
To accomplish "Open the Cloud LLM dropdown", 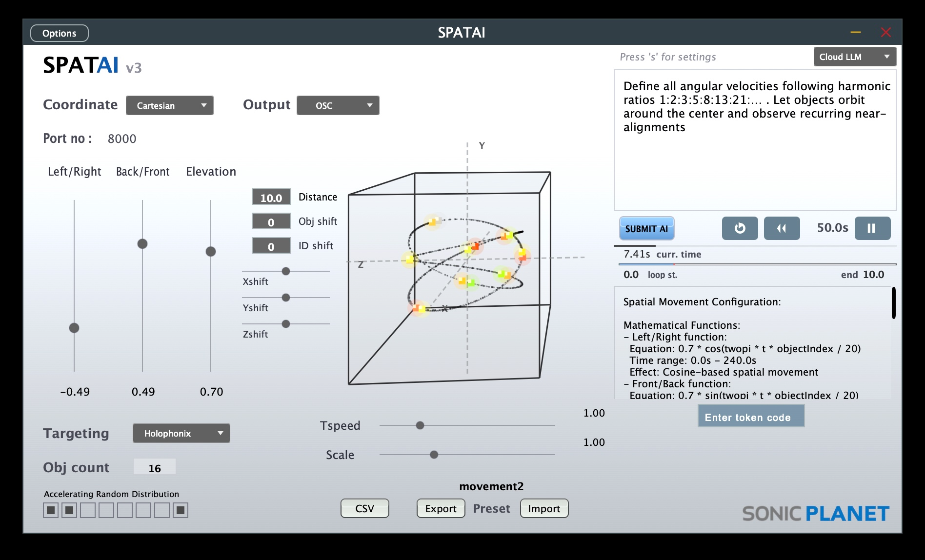I will [x=855, y=57].
